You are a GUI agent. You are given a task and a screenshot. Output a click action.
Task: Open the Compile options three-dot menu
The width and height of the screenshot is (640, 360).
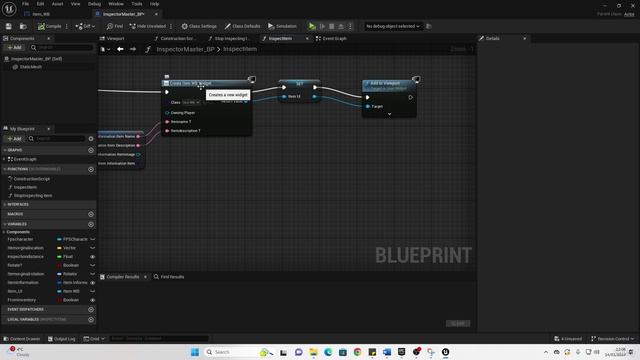[x=67, y=26]
